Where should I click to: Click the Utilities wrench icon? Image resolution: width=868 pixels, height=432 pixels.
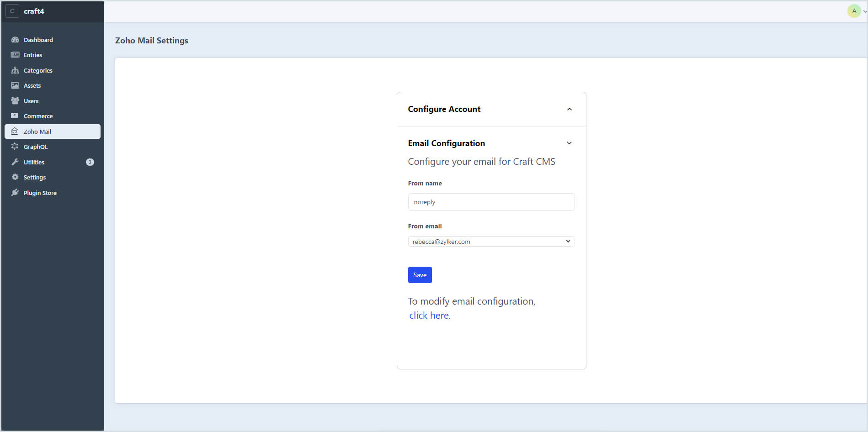(15, 162)
